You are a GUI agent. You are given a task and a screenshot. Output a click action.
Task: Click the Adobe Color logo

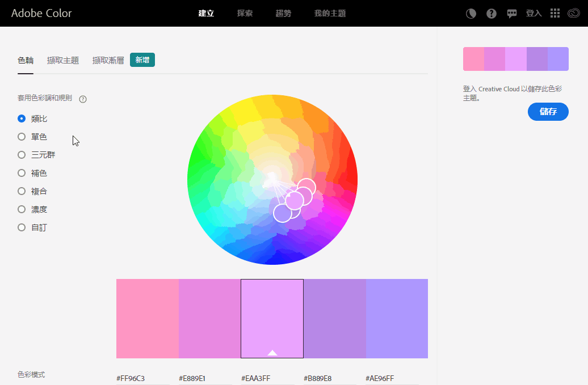41,13
